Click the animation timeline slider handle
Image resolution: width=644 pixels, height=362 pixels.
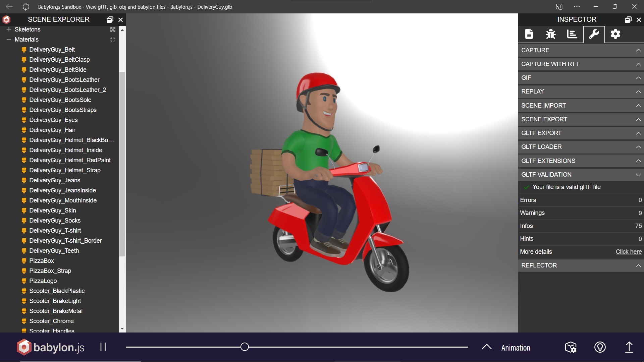point(245,347)
